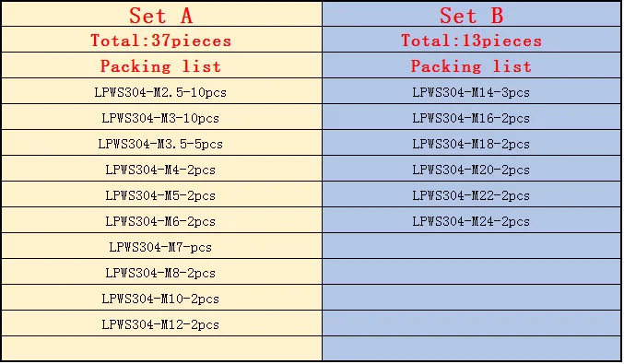Click the LPWS304-M22-2pcs cell
The width and height of the screenshot is (624, 364).
click(x=472, y=195)
